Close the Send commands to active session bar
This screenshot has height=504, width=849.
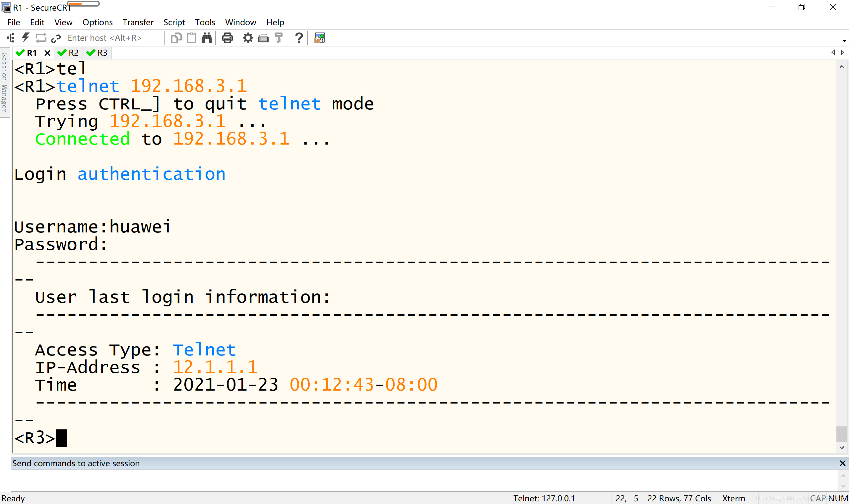pyautogui.click(x=842, y=463)
